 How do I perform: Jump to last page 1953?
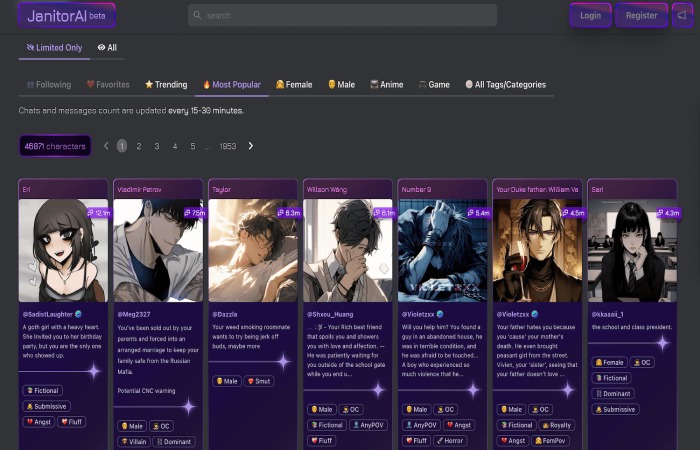pyautogui.click(x=228, y=146)
